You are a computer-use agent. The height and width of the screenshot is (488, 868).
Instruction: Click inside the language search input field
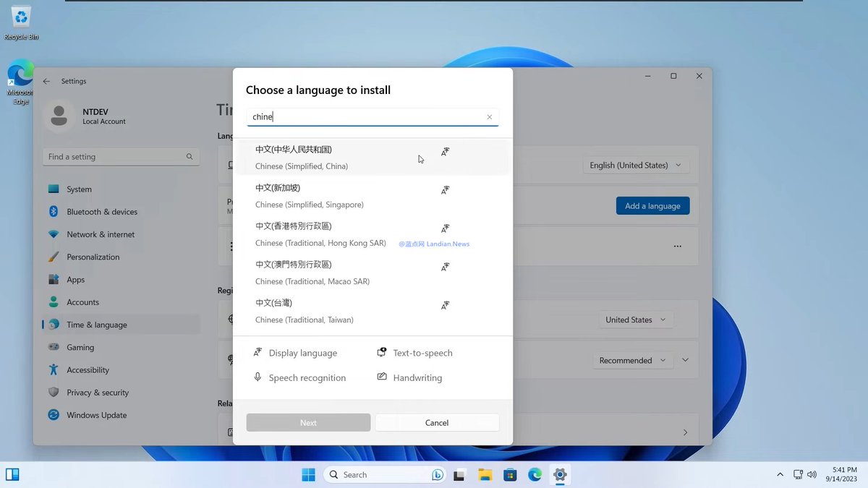(x=362, y=116)
